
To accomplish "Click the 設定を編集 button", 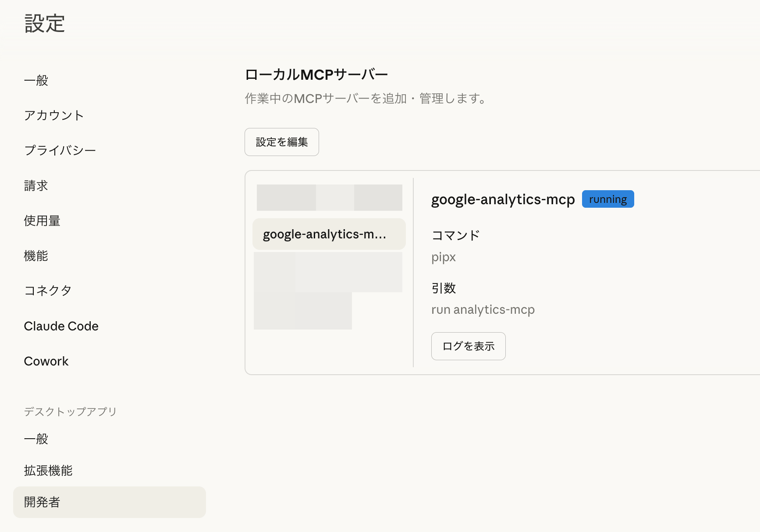I will click(x=281, y=142).
